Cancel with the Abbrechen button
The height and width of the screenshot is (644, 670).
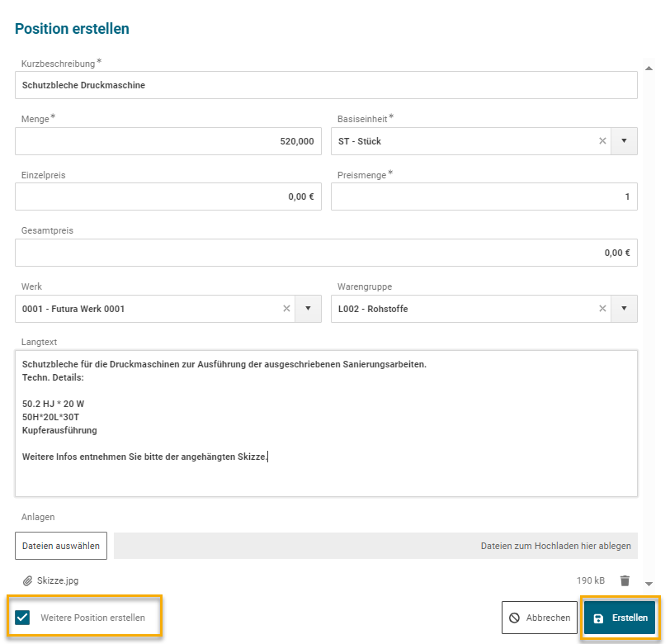pos(539,618)
